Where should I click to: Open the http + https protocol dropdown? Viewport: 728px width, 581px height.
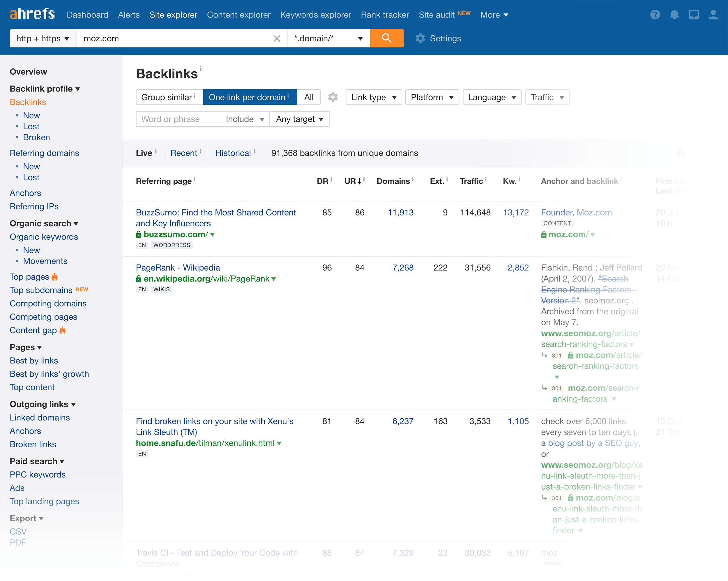[x=43, y=38]
